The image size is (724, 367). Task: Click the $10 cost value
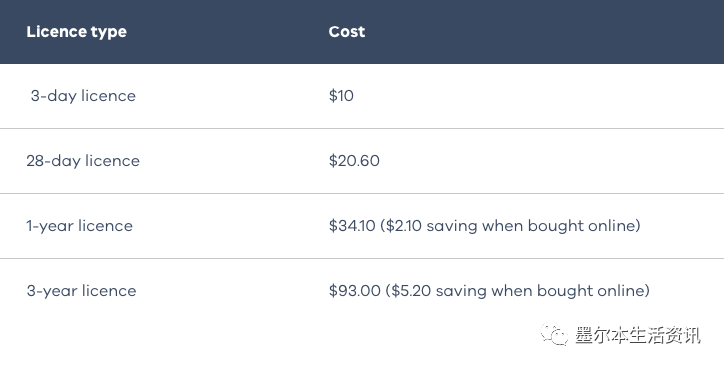tap(341, 96)
